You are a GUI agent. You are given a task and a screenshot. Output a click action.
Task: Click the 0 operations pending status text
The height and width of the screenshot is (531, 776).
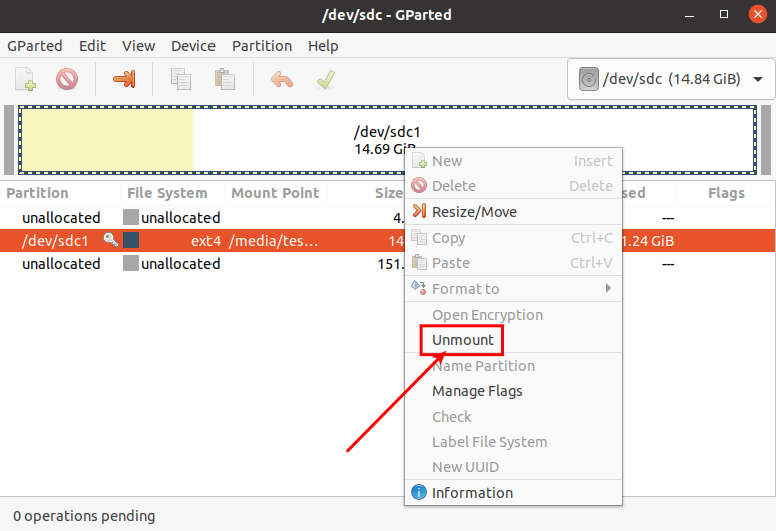point(84,516)
